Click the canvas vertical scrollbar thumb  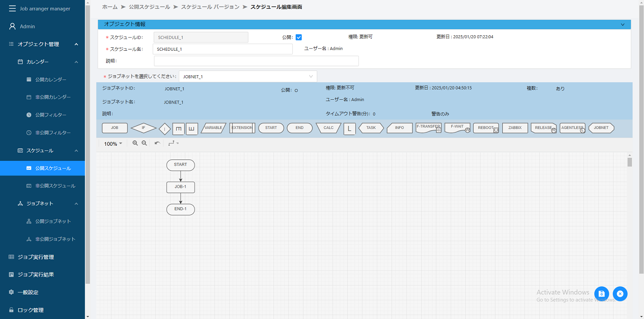click(x=629, y=162)
